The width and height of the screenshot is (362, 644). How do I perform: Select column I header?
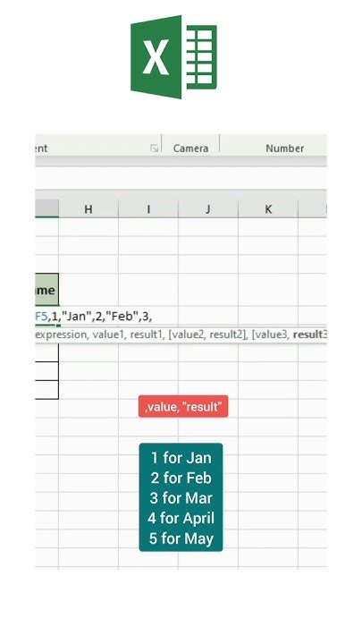coord(148,209)
